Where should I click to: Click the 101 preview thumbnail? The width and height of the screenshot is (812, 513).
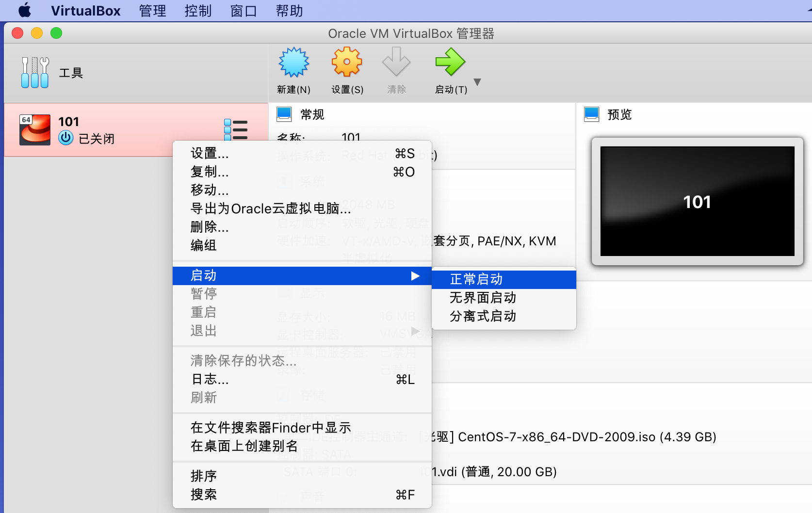click(x=697, y=201)
